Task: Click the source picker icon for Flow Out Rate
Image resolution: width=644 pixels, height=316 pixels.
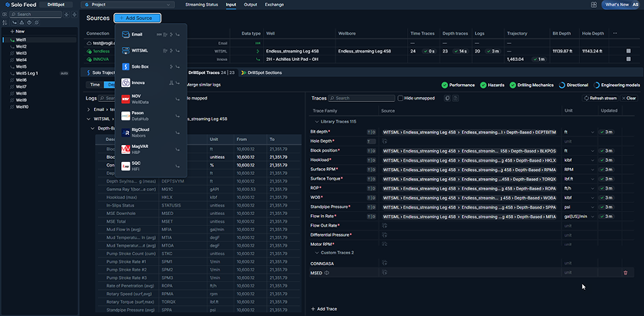Action: point(385,225)
